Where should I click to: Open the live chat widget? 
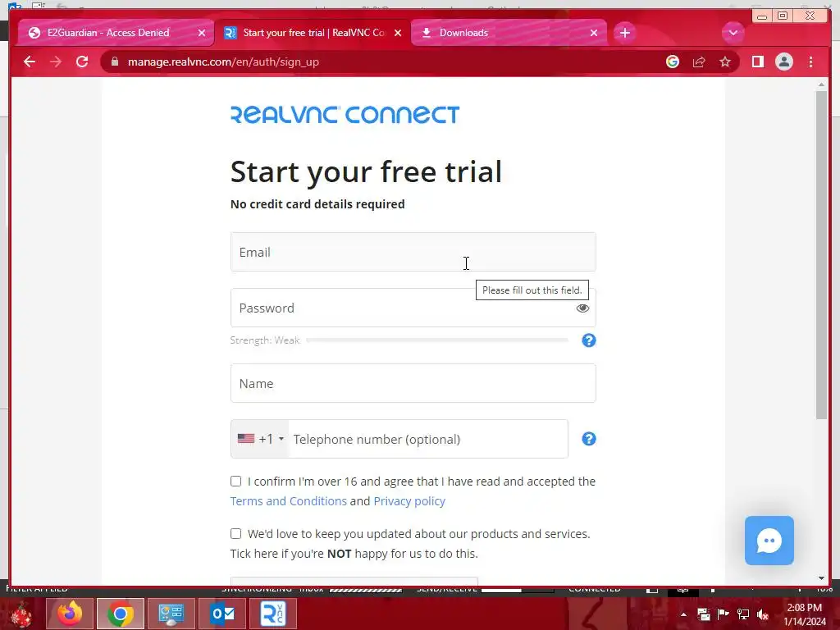769,540
